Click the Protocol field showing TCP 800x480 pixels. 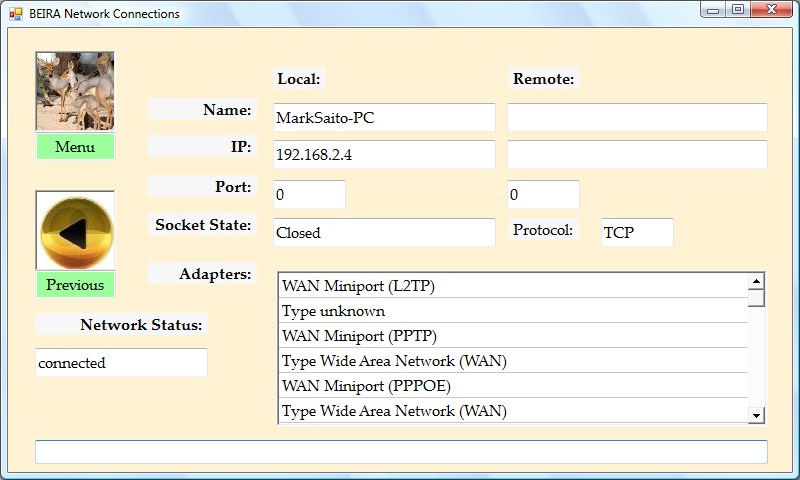[637, 232]
